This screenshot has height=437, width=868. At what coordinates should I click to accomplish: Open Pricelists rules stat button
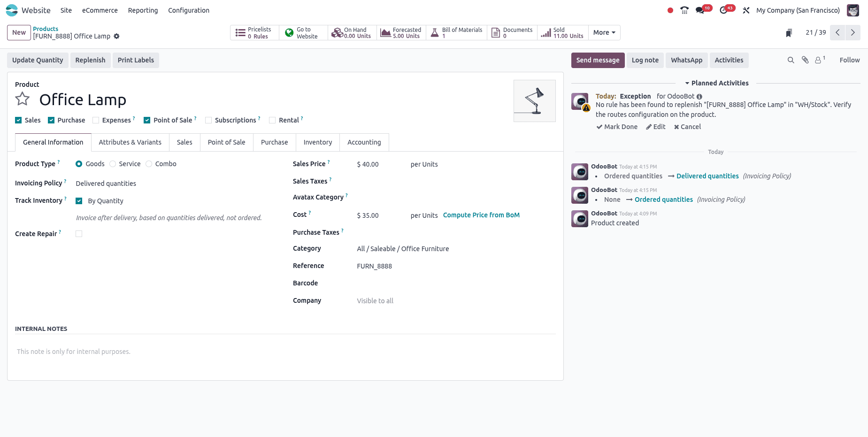(x=254, y=33)
